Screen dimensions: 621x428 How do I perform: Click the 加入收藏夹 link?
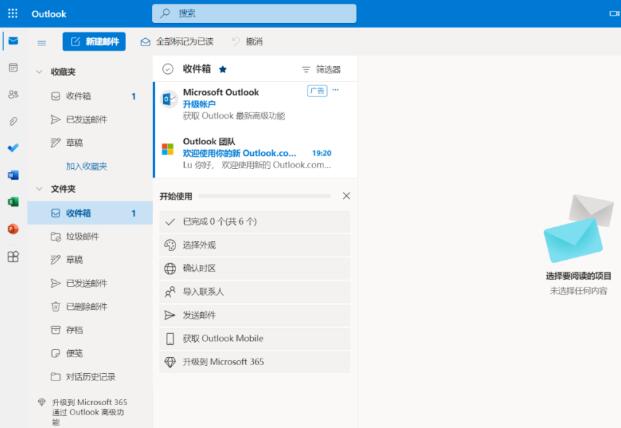87,166
